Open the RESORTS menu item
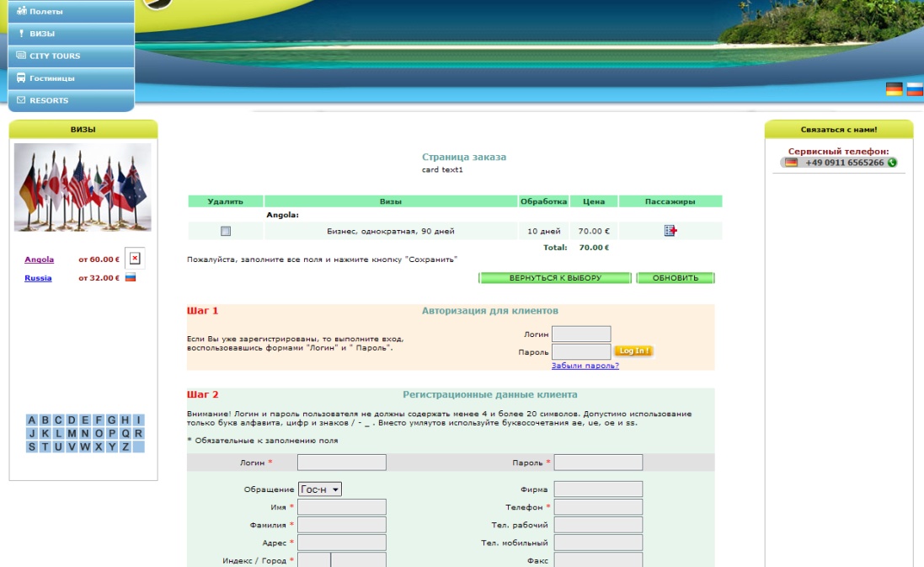Screen dimensions: 924x567 pyautogui.click(x=71, y=100)
